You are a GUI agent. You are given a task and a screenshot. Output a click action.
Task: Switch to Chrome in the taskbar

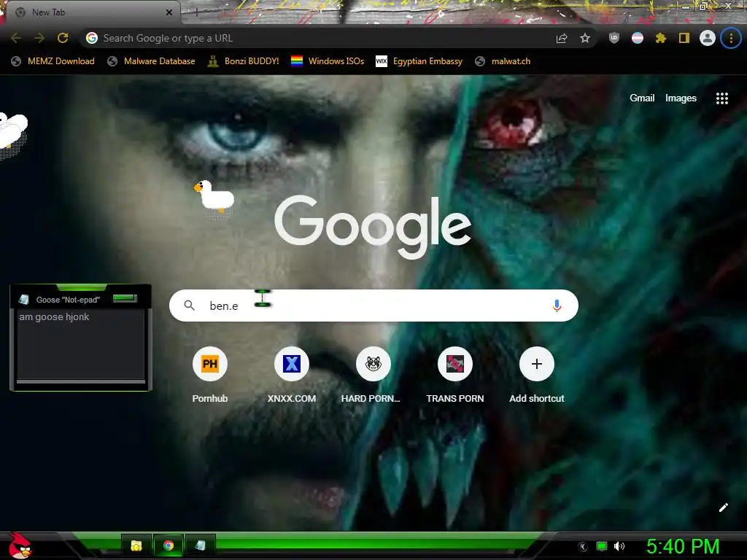point(169,545)
